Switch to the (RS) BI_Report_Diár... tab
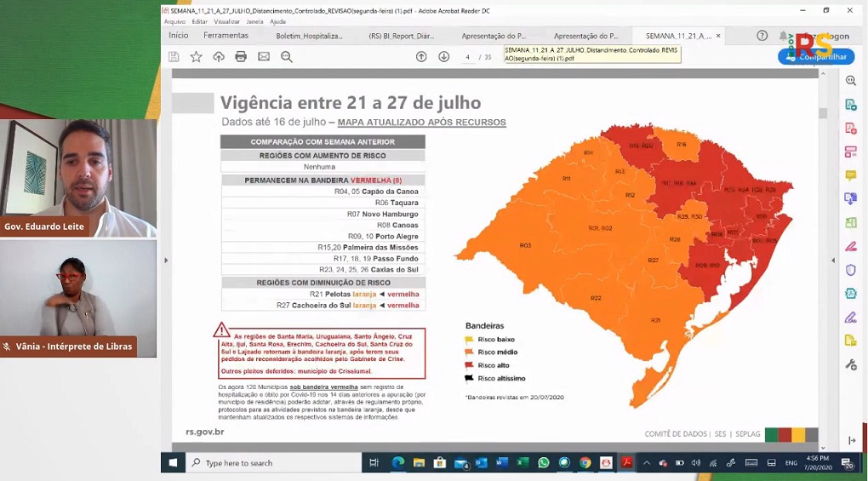Viewport: 868px width, 481px height. [x=401, y=37]
